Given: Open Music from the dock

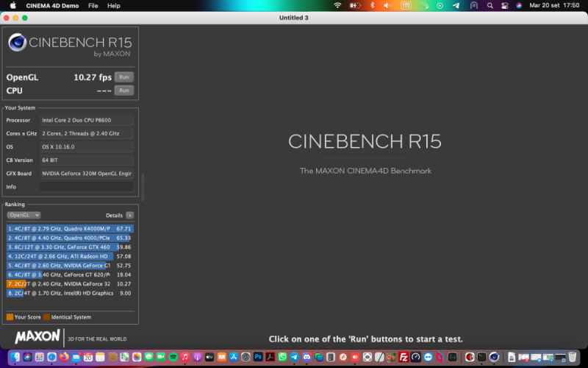Looking at the screenshot, I should pos(185,357).
